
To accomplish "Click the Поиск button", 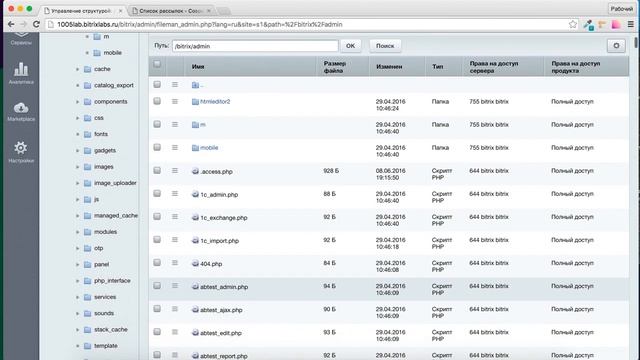I will [x=385, y=46].
